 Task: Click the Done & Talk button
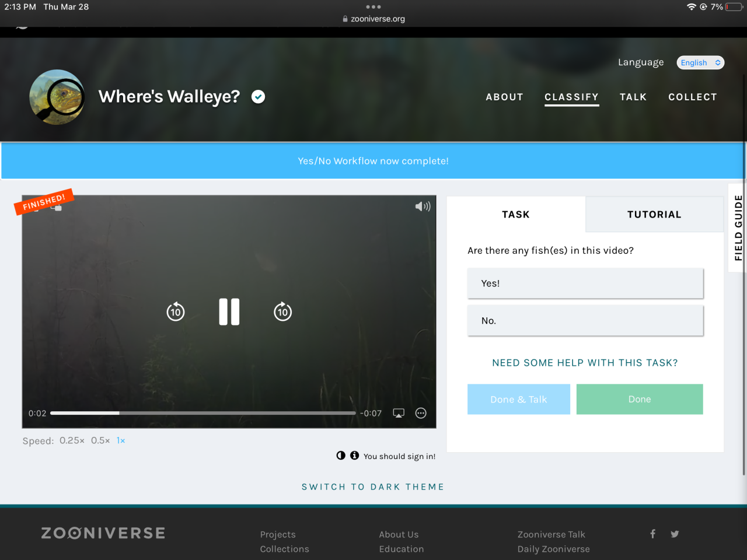(x=519, y=399)
